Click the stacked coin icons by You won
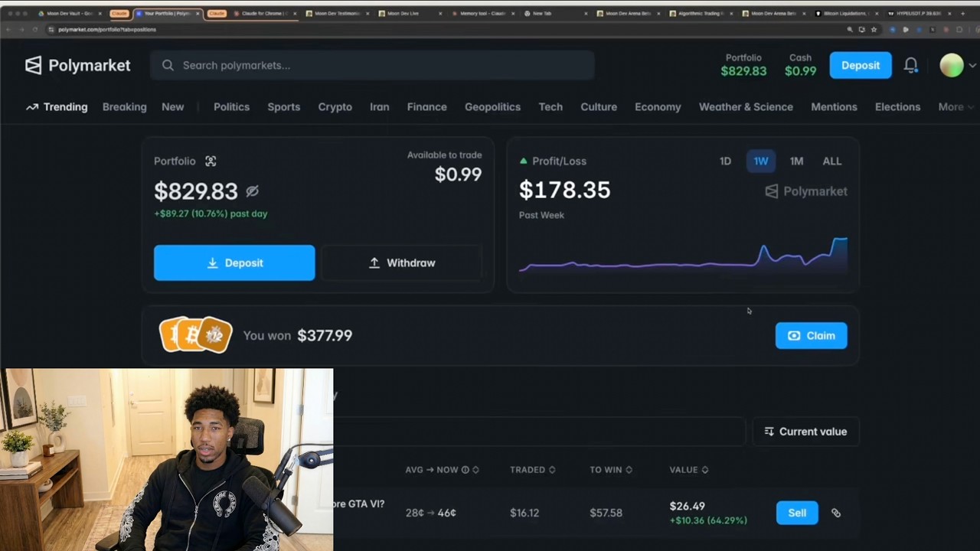This screenshot has height=551, width=980. (x=195, y=335)
